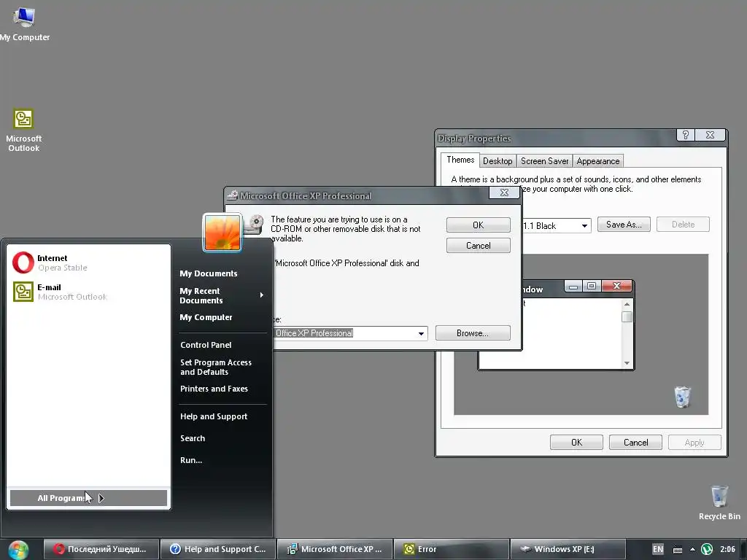747x560 pixels.
Task: Click preview window maximize button
Action: pos(591,286)
